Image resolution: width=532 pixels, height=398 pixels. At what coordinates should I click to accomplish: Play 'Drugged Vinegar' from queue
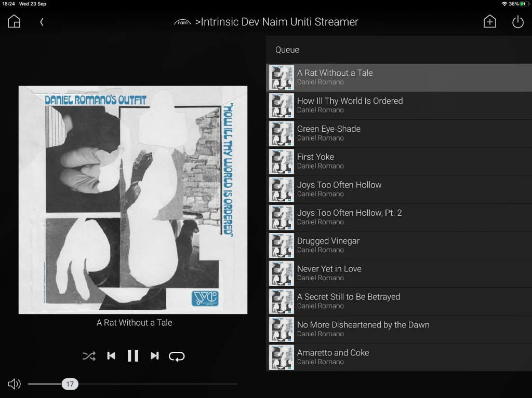[x=399, y=245]
